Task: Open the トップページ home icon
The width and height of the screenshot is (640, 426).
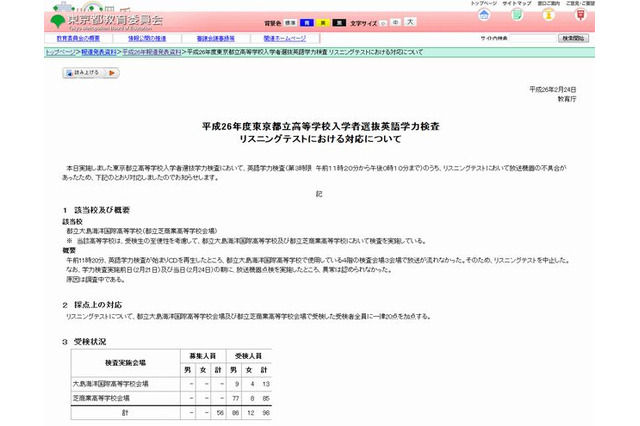Action: (x=484, y=15)
